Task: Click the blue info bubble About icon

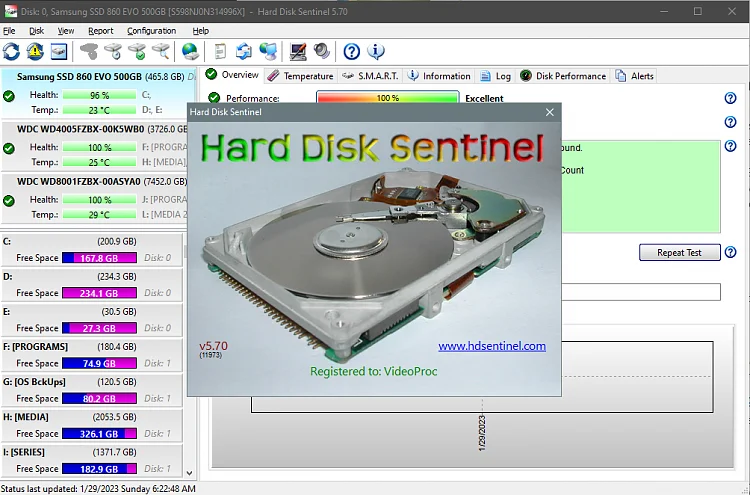Action: [375, 51]
